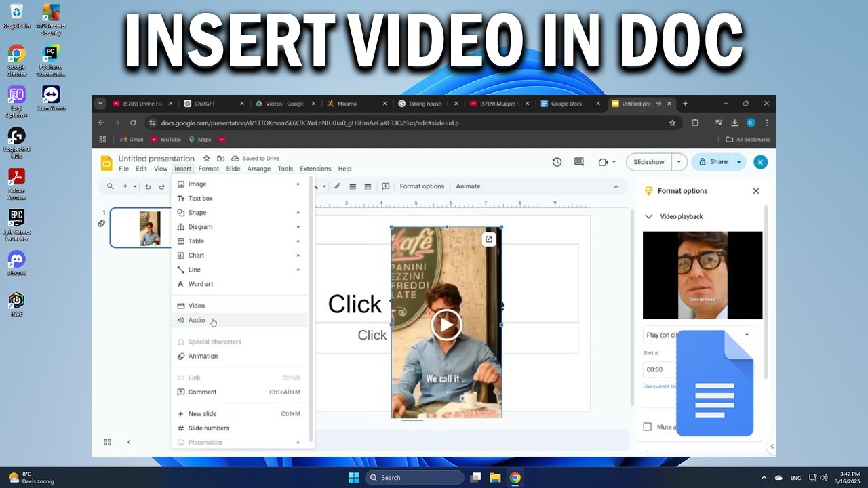Viewport: 868px width, 488px height.
Task: Bookmark this page star in address bar
Action: pyautogui.click(x=672, y=123)
